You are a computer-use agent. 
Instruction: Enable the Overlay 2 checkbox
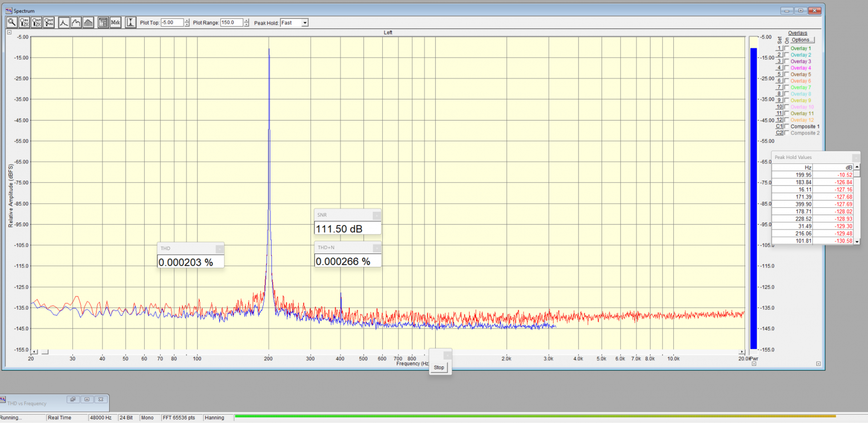(x=786, y=55)
